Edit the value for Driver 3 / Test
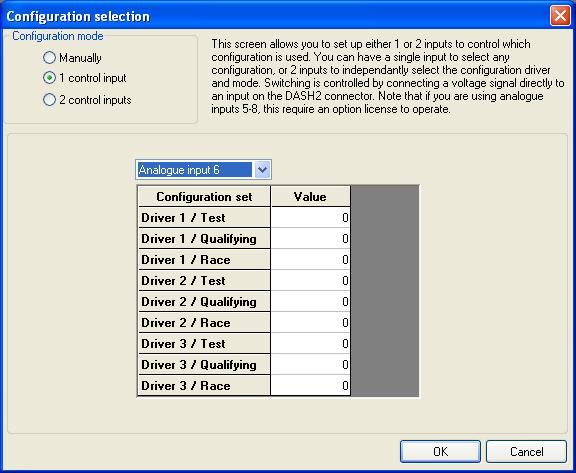The width and height of the screenshot is (576, 473). coord(310,343)
